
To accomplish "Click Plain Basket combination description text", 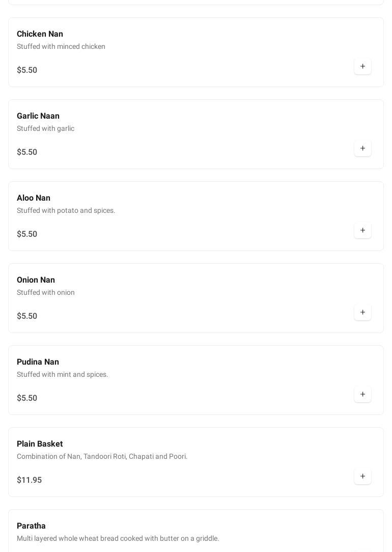I will pos(102,457).
